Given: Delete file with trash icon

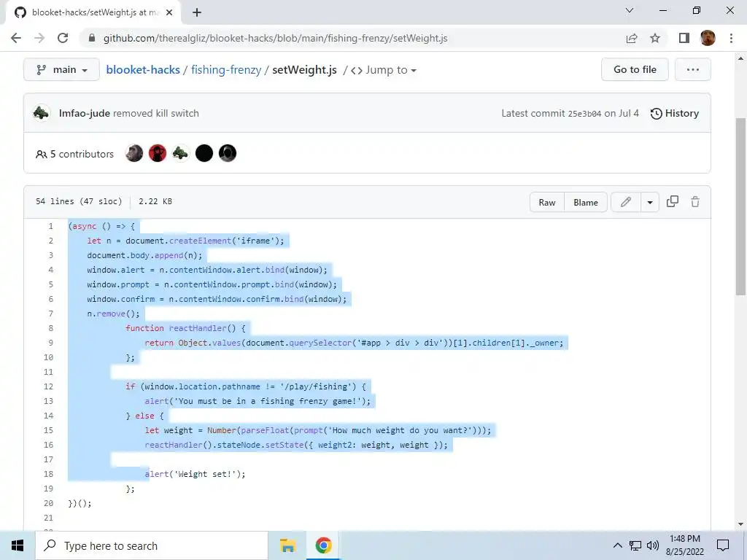Looking at the screenshot, I should pos(695,202).
